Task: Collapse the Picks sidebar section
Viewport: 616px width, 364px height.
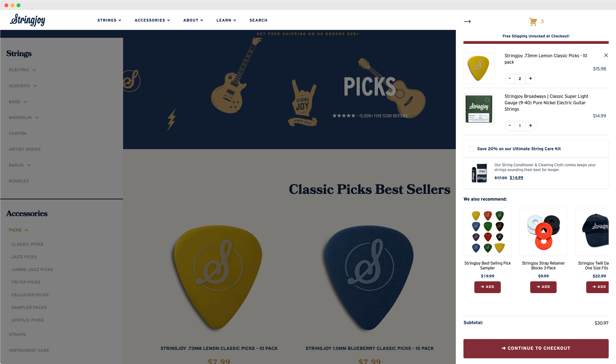Action: pyautogui.click(x=19, y=230)
